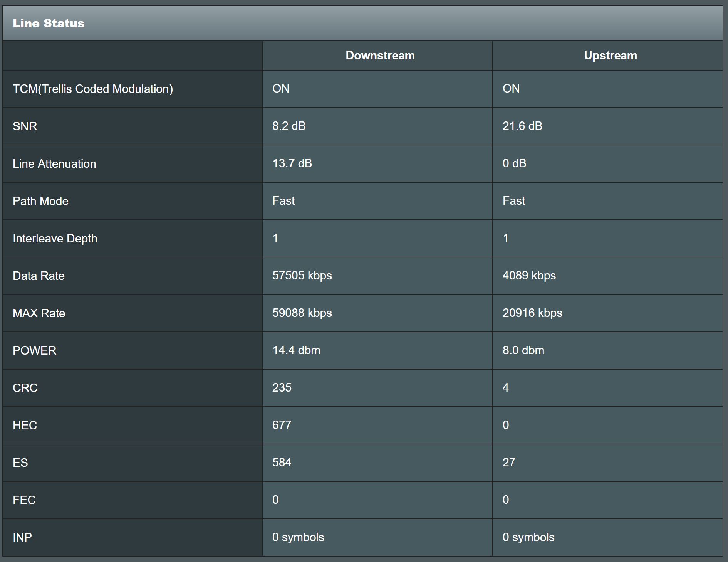Select downstream Interleave Depth value 1
This screenshot has width=728, height=562.
tap(275, 238)
